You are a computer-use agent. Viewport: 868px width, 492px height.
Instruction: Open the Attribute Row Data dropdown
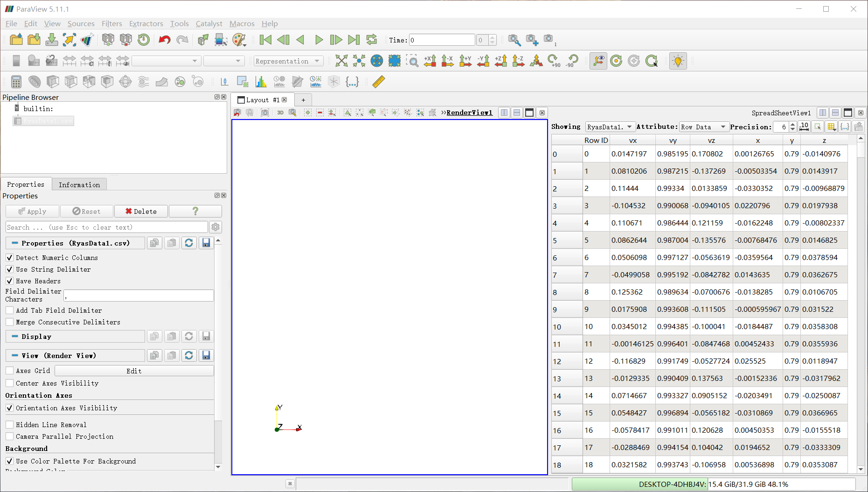click(703, 127)
